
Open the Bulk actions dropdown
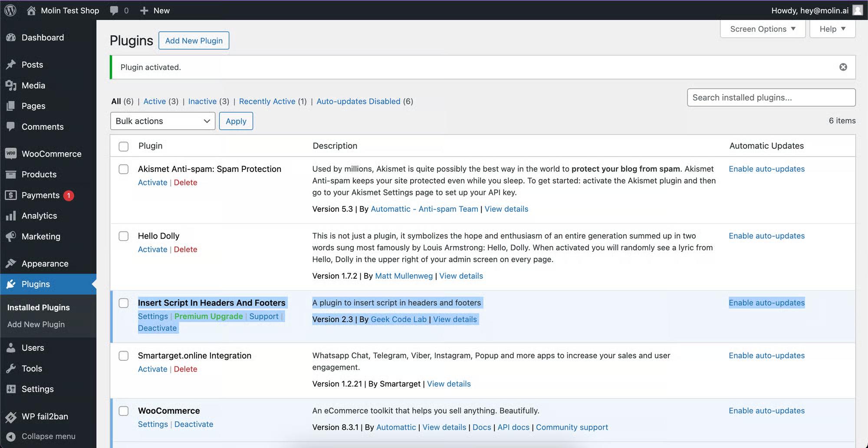(x=163, y=121)
